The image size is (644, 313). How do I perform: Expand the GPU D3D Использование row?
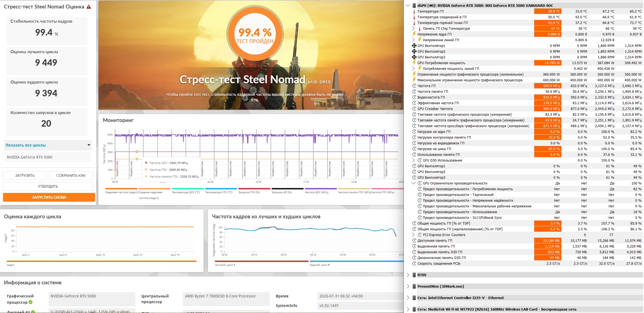[x=413, y=160]
